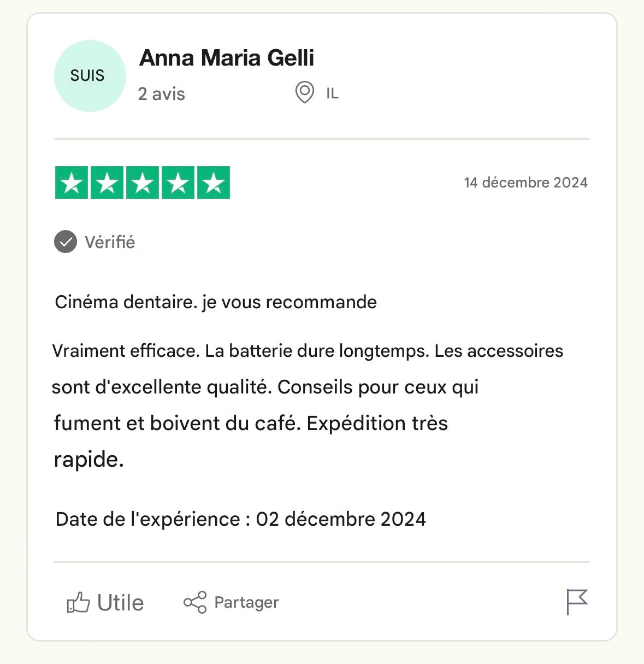Click the thumbs-up icon
The height and width of the screenshot is (664, 644).
(78, 603)
